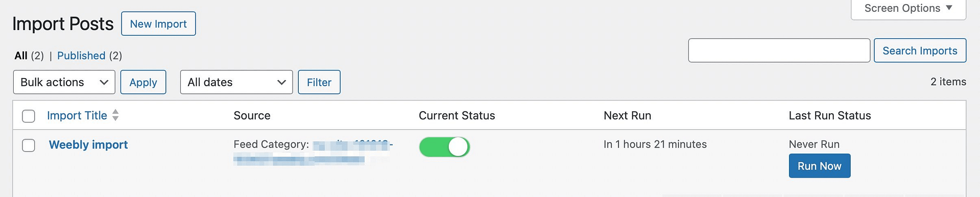Expand the All dates dropdown
The image size is (980, 197).
pyautogui.click(x=236, y=82)
